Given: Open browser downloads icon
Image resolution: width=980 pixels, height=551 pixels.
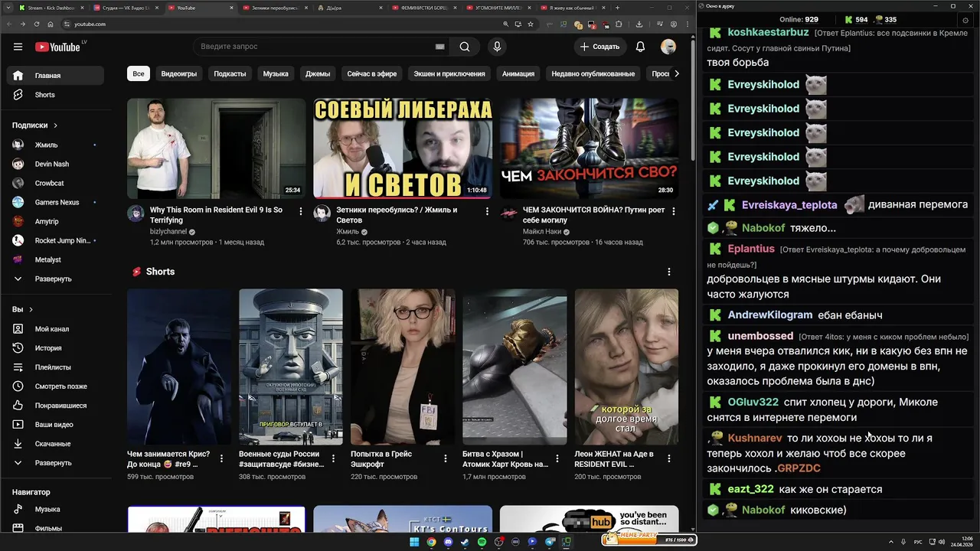Looking at the screenshot, I should [639, 24].
